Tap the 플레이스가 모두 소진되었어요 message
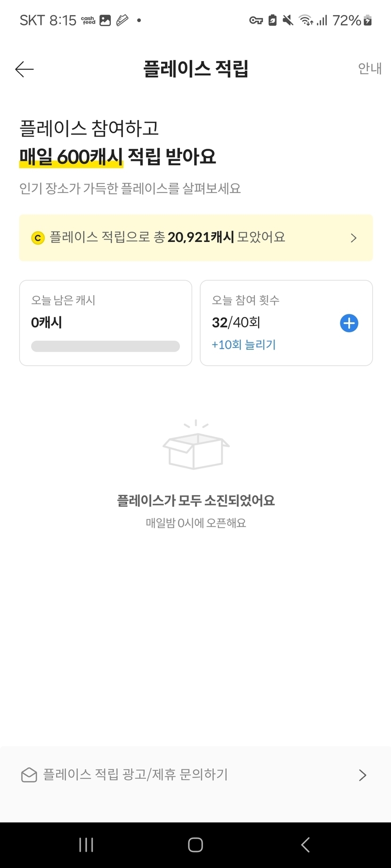 click(x=195, y=500)
